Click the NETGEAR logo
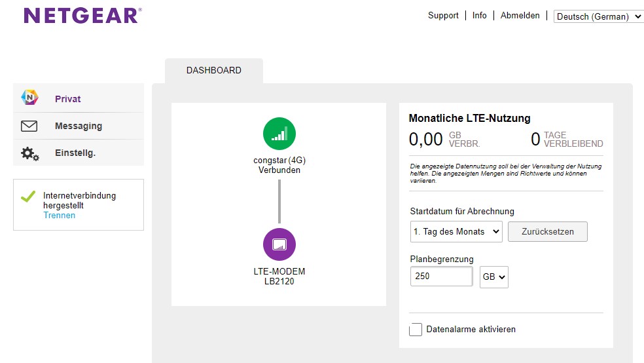This screenshot has width=644, height=363. [x=82, y=16]
